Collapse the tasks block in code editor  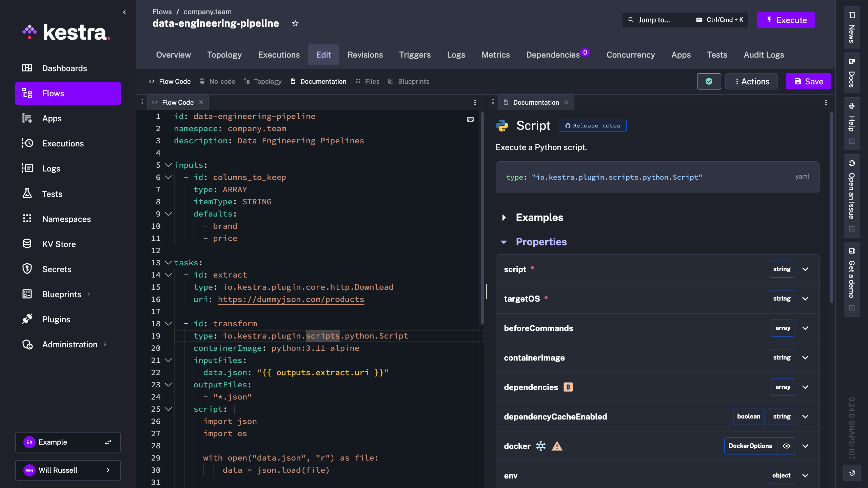pos(168,263)
